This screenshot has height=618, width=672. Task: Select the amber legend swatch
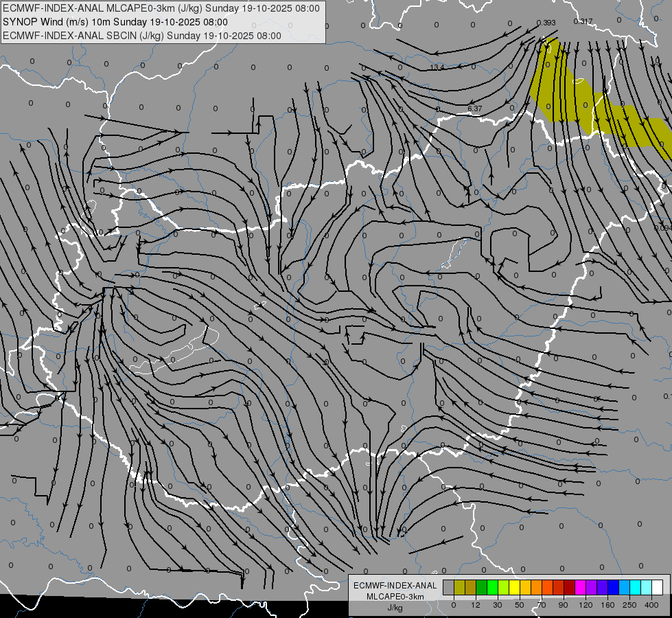coord(525,587)
